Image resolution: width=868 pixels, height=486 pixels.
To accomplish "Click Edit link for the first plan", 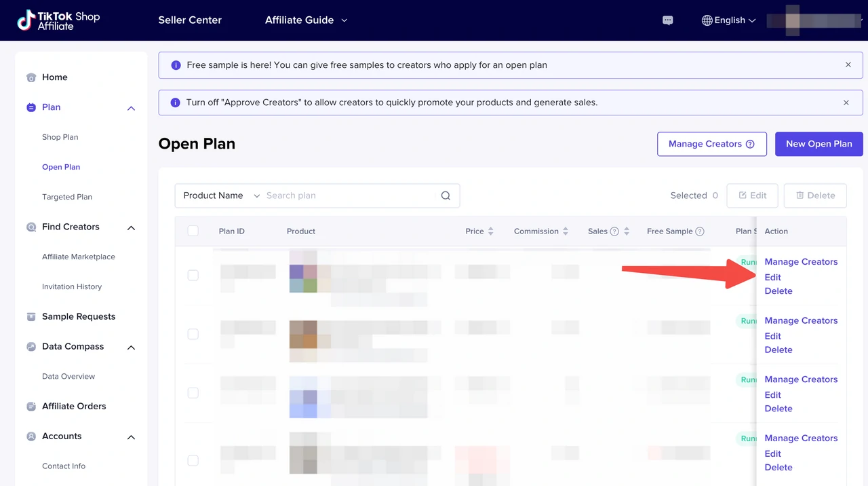I will pos(772,277).
